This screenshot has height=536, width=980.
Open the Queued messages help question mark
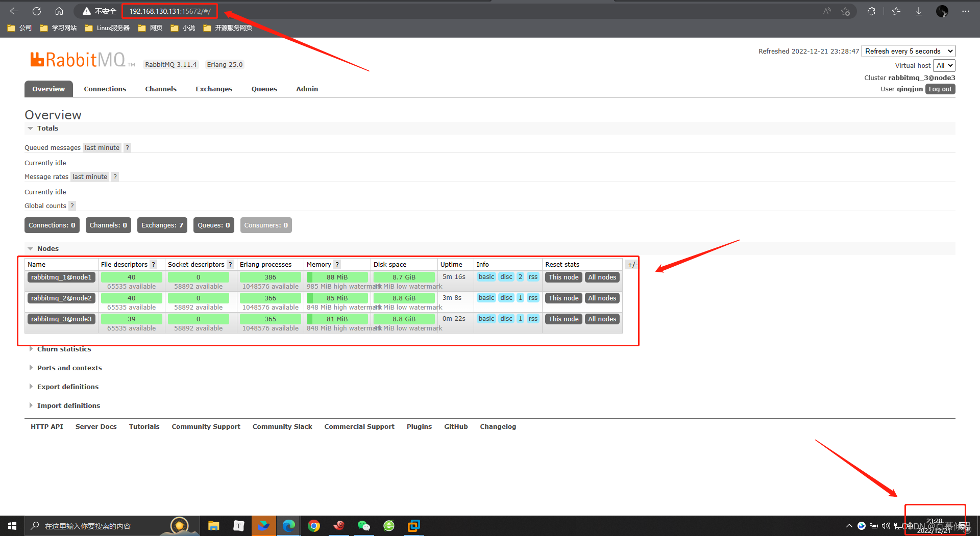(128, 148)
